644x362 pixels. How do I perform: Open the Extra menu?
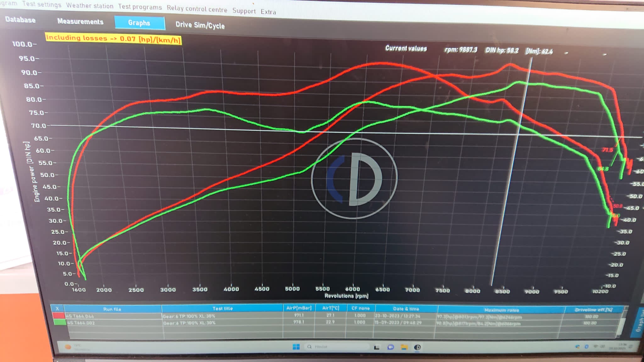tap(268, 12)
